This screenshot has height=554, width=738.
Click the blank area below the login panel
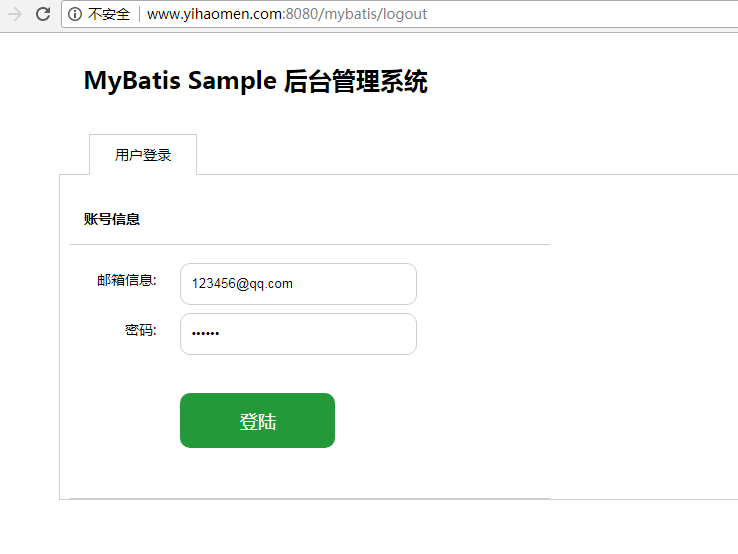(369, 527)
